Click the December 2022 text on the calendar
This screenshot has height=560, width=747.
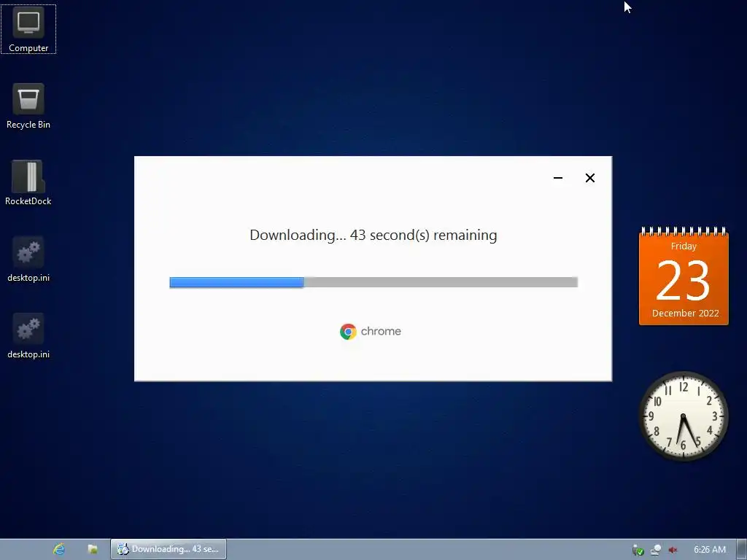click(685, 314)
